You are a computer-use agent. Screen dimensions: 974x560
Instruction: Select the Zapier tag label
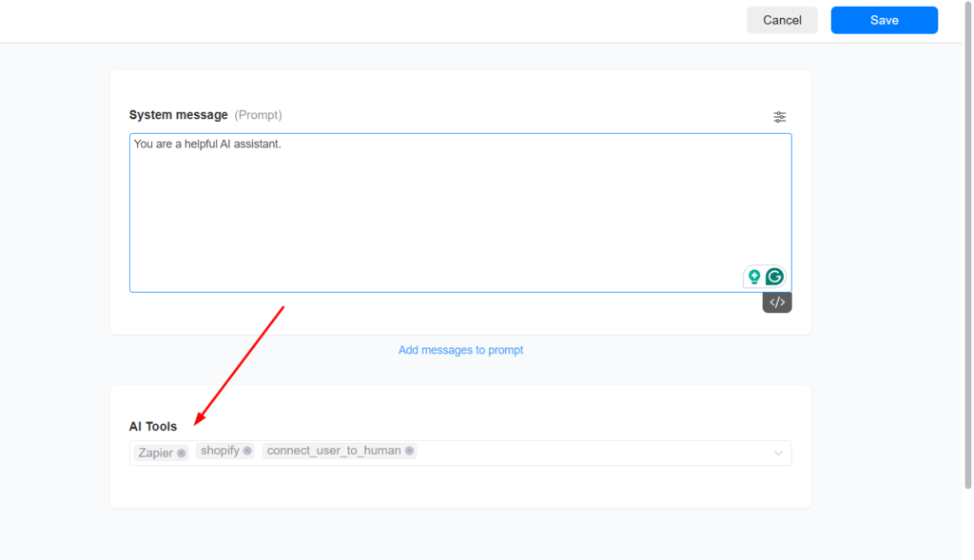pos(155,453)
